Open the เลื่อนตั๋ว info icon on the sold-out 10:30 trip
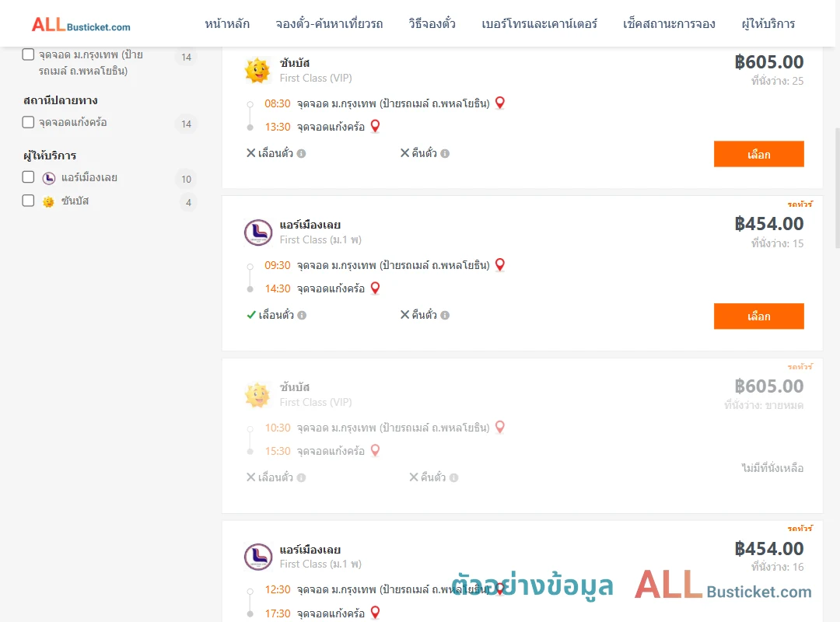840x622 pixels. point(302,478)
